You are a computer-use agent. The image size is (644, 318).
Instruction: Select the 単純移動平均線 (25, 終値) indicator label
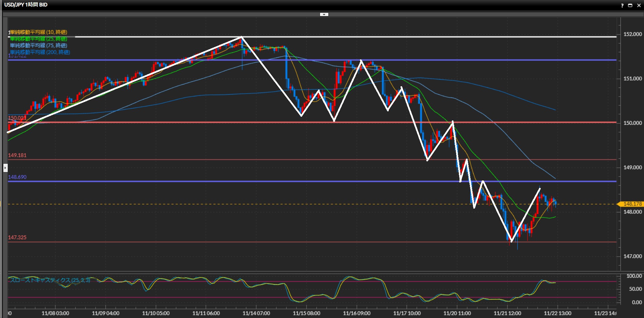pos(38,39)
